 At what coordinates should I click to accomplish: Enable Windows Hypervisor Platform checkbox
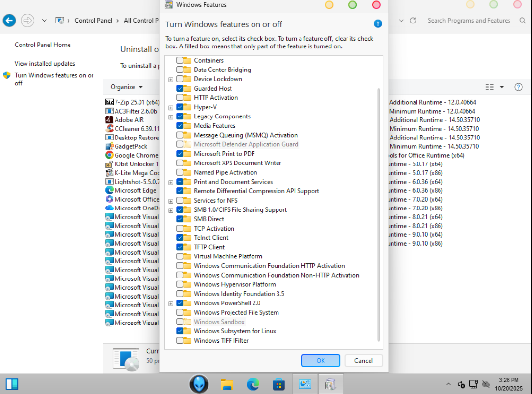[x=180, y=284]
